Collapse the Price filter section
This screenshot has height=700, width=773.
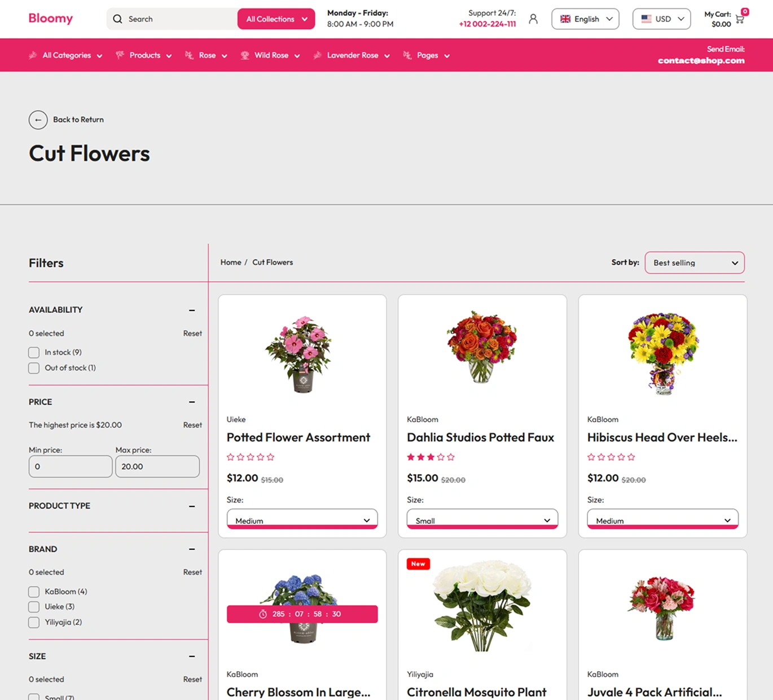point(192,403)
